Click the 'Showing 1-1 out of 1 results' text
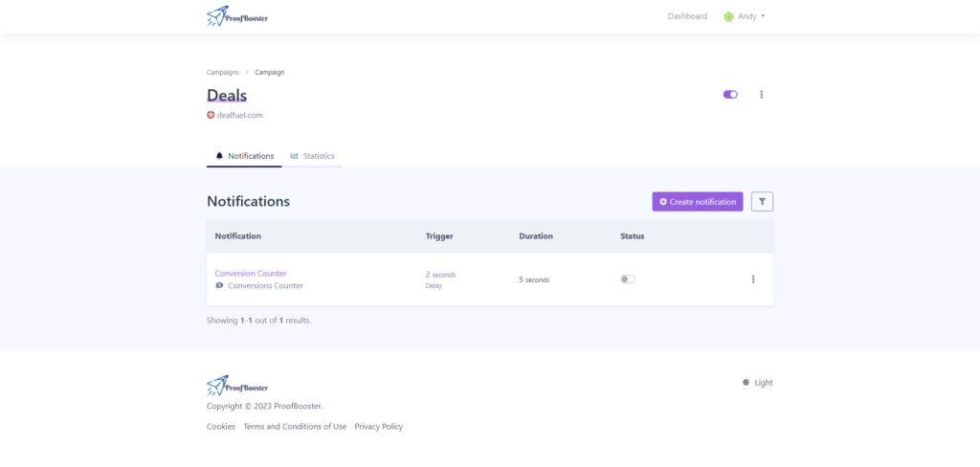 [x=258, y=320]
